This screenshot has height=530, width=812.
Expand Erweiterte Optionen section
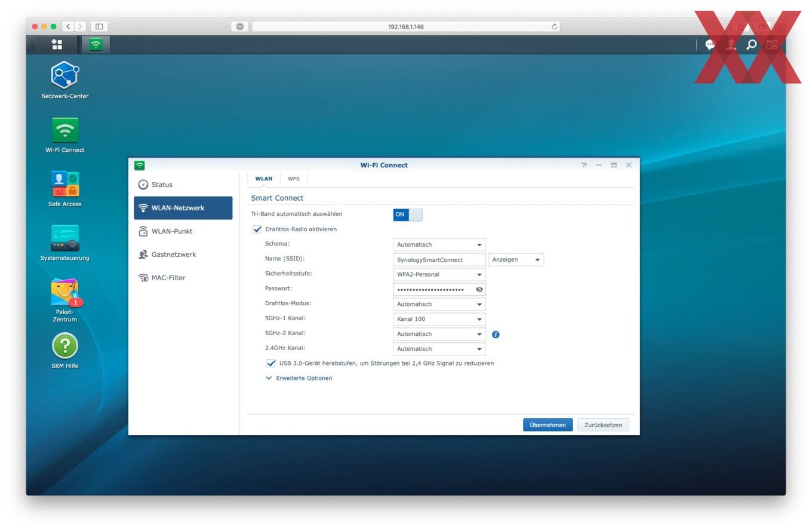pos(299,378)
